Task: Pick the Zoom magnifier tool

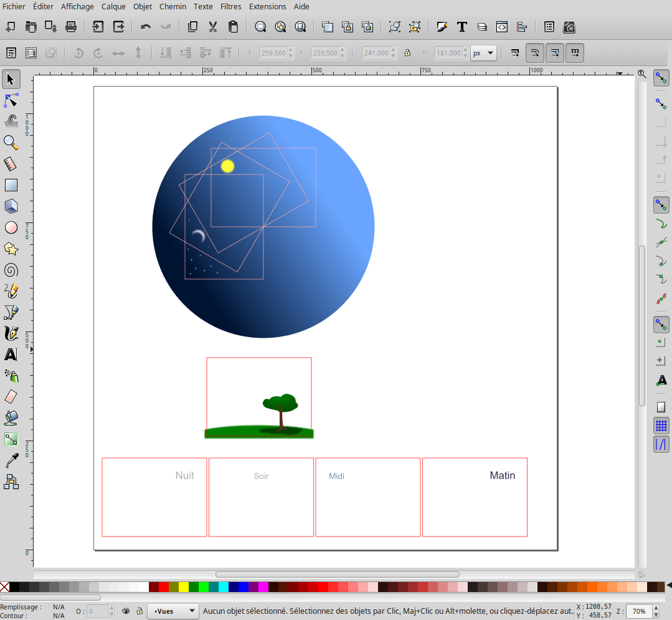Action: (x=11, y=143)
